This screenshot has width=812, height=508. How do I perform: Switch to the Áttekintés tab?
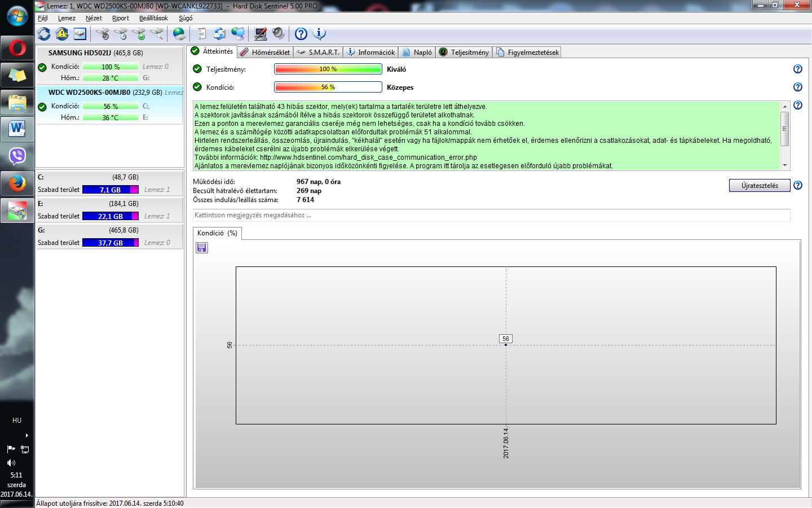coord(212,51)
